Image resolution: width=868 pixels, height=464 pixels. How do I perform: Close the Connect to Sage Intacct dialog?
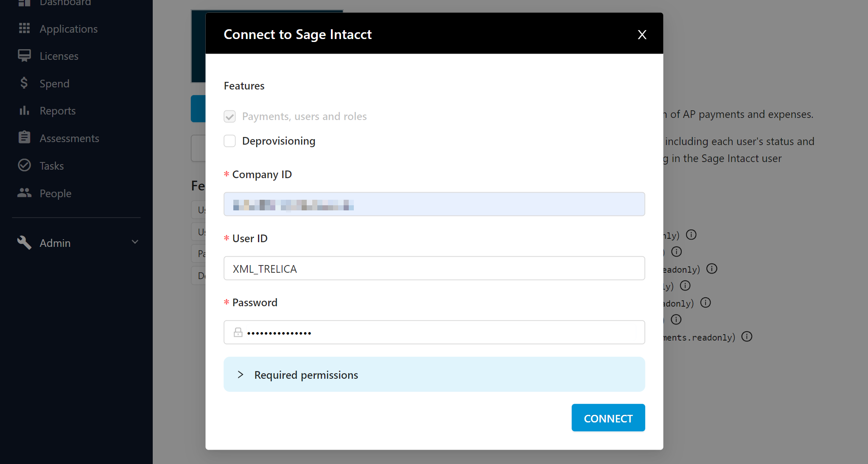point(642,34)
